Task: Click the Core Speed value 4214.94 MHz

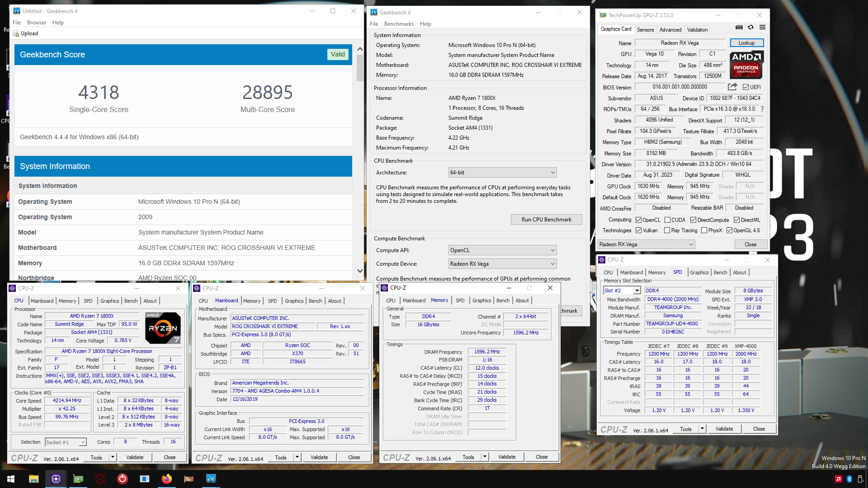Action: click(67, 401)
